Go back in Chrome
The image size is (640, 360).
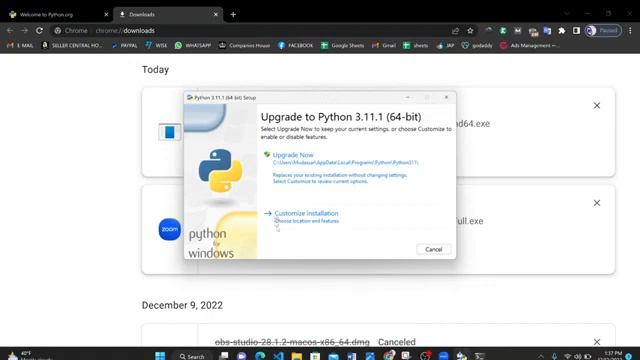(10, 31)
